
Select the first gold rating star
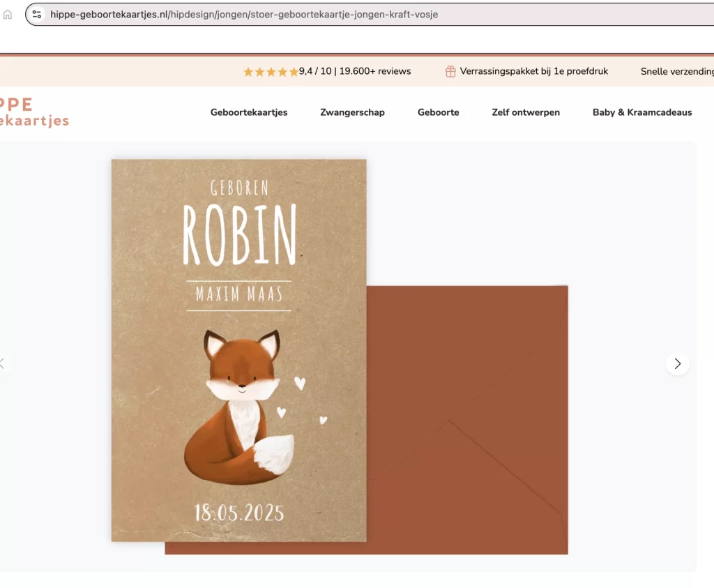(x=246, y=70)
